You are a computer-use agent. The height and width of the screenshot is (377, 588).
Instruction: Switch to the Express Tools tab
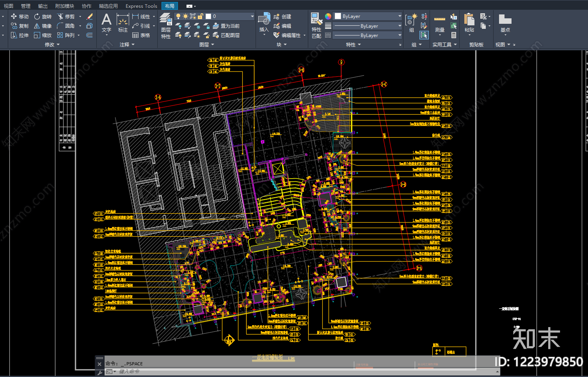[x=141, y=6]
